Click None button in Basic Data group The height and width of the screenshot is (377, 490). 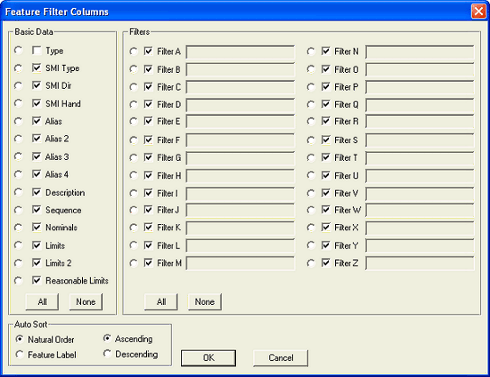point(86,302)
